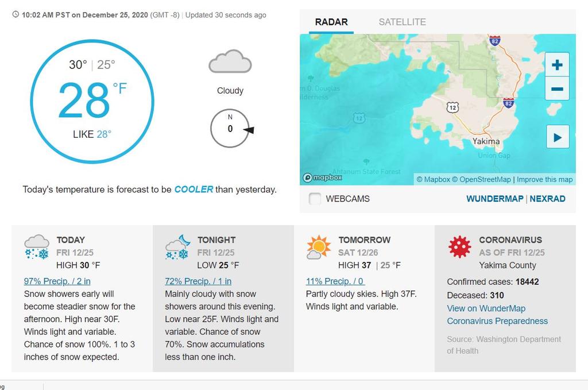Open the 97% Precip. / 2 in link
The height and width of the screenshot is (390, 588).
[x=57, y=281]
